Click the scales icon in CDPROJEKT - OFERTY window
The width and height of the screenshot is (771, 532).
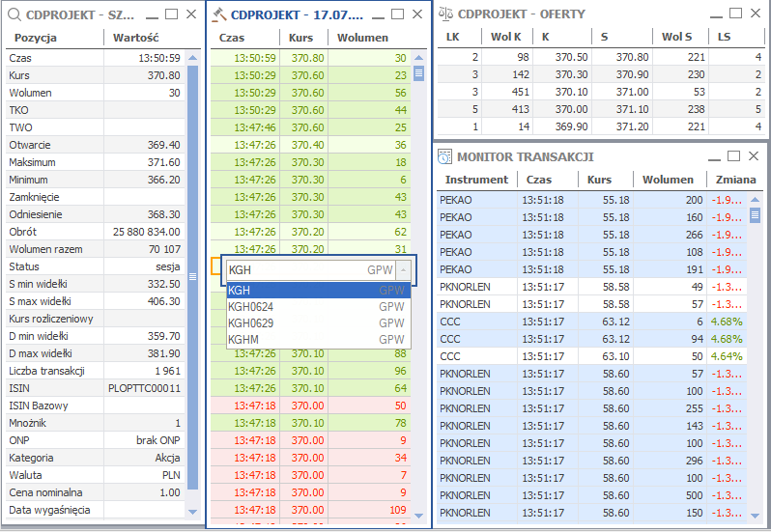pos(445,14)
